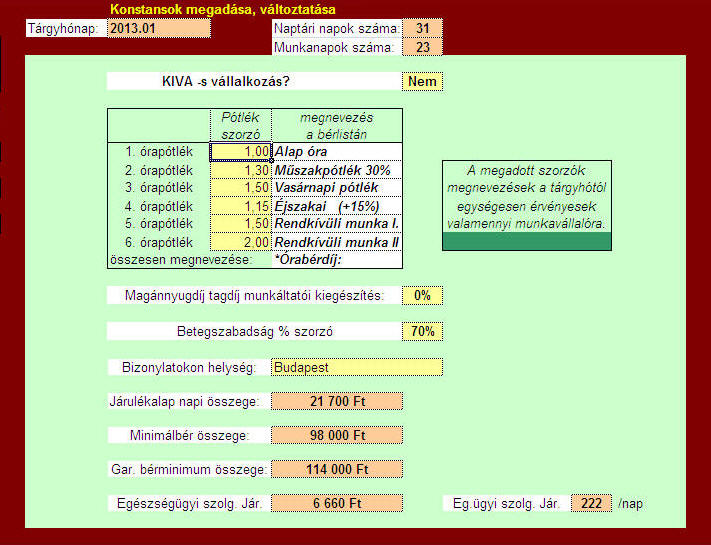Click dark green bar under info note
This screenshot has height=545, width=711.
(x=526, y=241)
